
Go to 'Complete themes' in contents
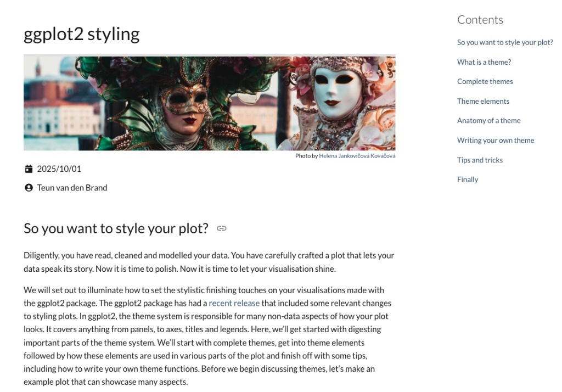(485, 81)
